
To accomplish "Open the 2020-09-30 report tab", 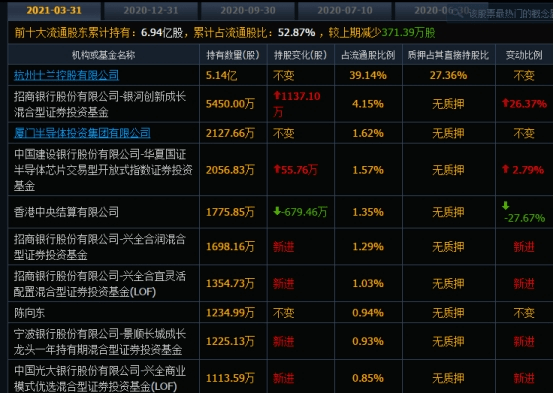I will (248, 10).
